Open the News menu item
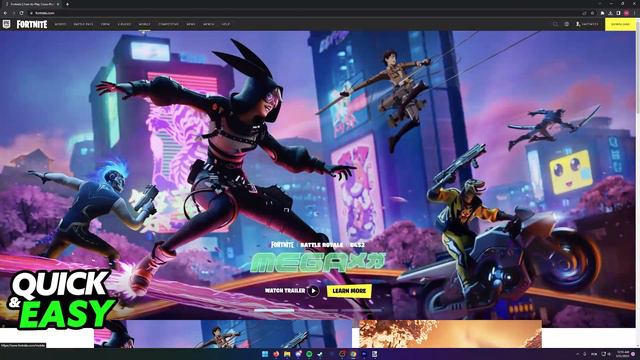Image resolution: width=640 pixels, height=360 pixels. (191, 24)
